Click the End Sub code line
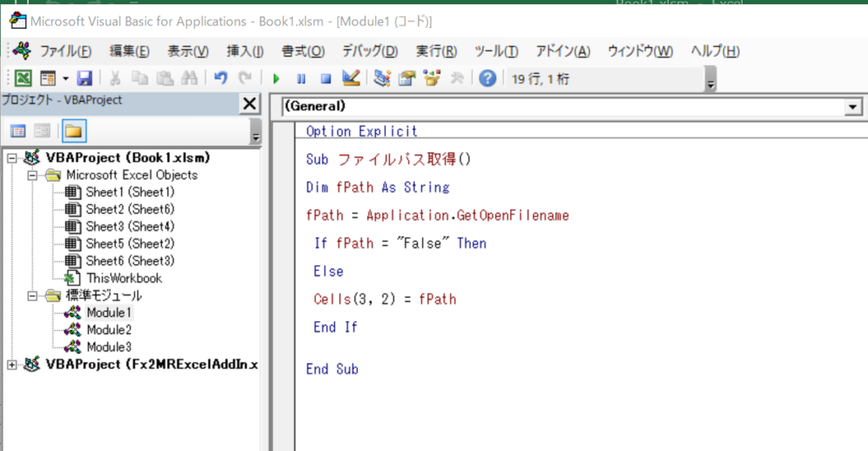 tap(332, 369)
